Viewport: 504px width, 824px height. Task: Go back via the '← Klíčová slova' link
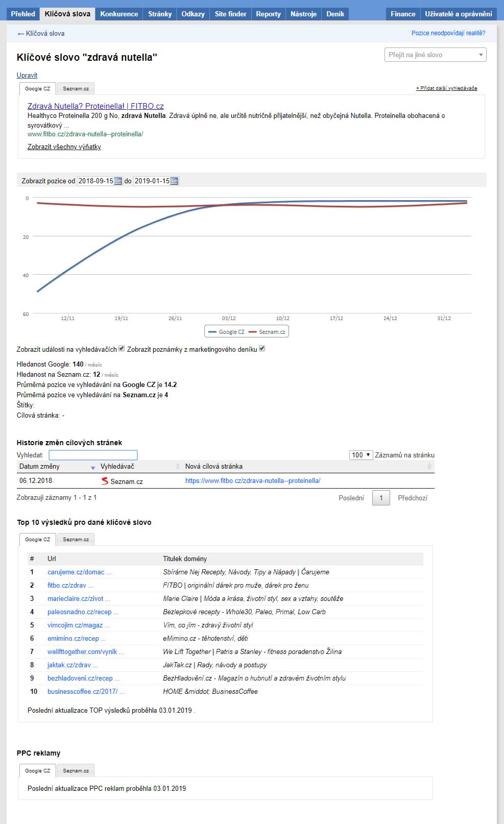[41, 33]
